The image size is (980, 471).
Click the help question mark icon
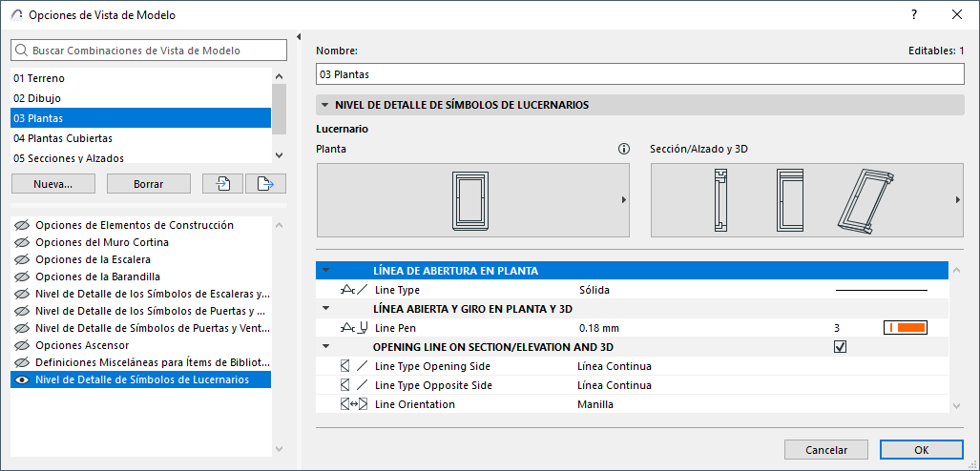point(914,14)
